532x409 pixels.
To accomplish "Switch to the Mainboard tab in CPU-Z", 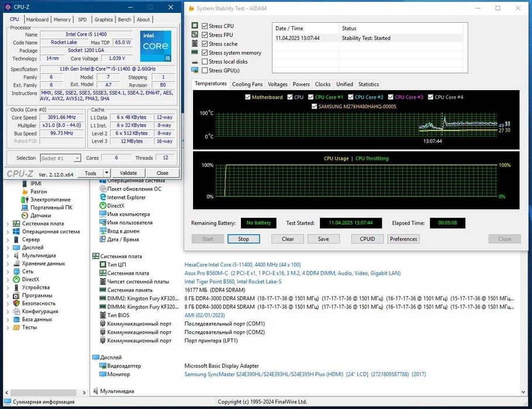I will coord(37,20).
